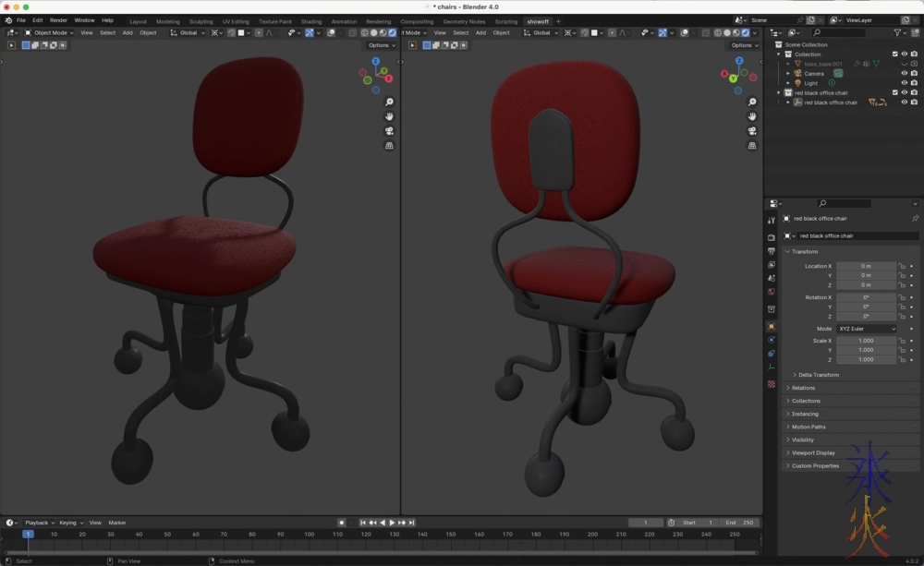
Task: Hide the Camera object in the outliner
Action: [905, 74]
